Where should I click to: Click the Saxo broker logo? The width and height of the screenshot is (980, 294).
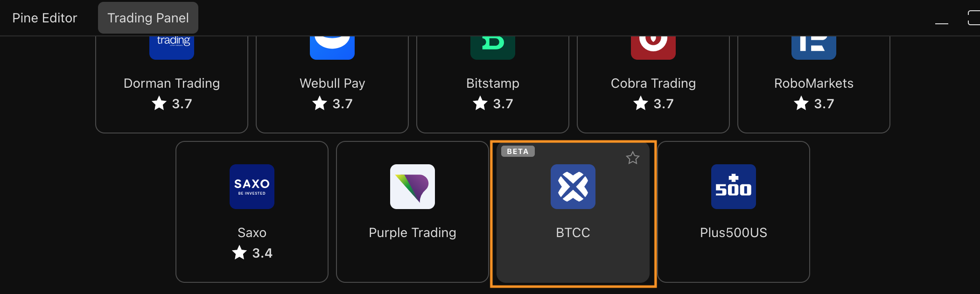(x=252, y=187)
